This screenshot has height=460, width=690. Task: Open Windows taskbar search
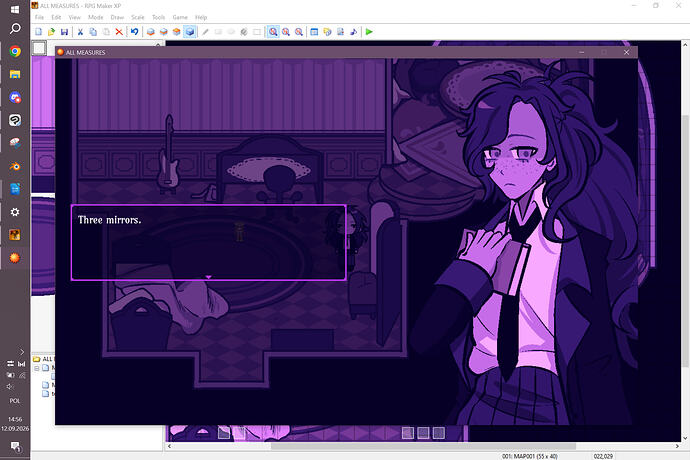[15, 29]
